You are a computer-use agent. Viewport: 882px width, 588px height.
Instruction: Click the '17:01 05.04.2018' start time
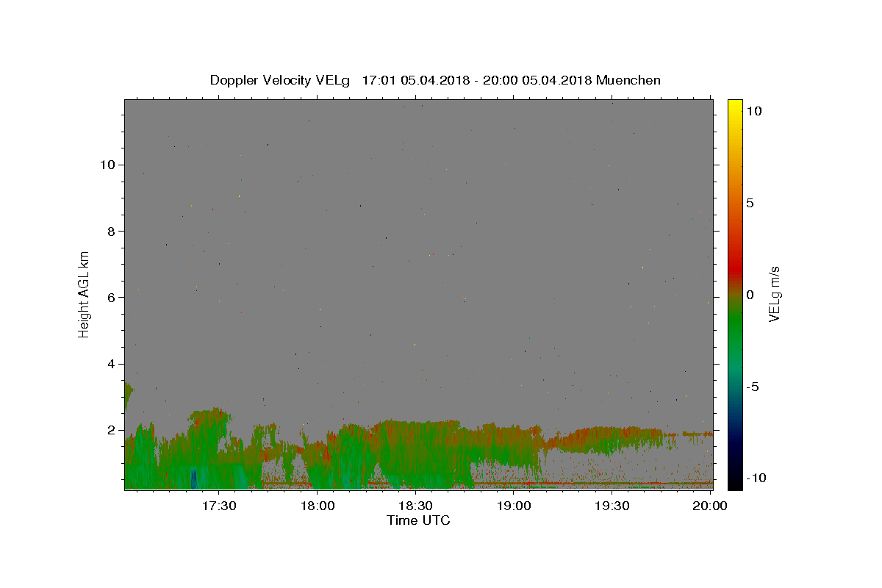[x=415, y=80]
